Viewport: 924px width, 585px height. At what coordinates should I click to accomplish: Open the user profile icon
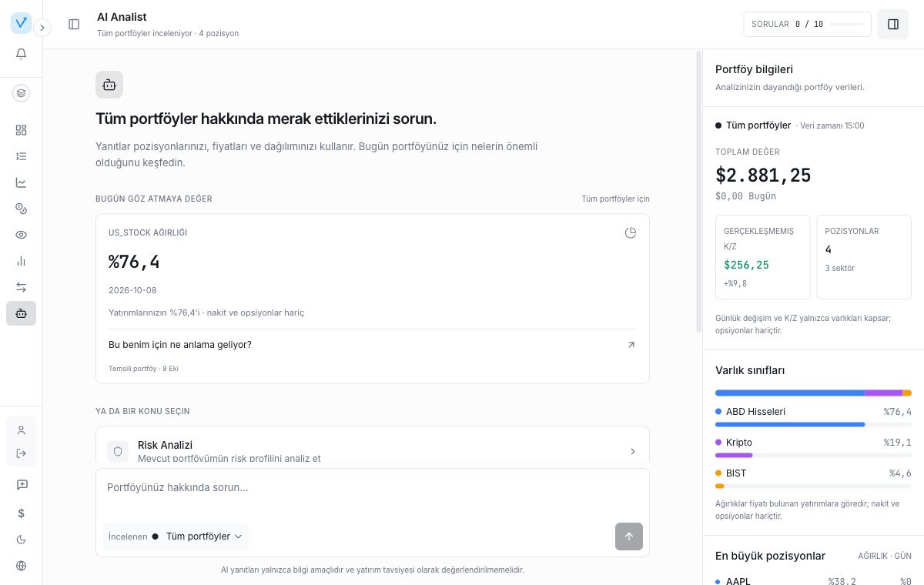coord(21,430)
